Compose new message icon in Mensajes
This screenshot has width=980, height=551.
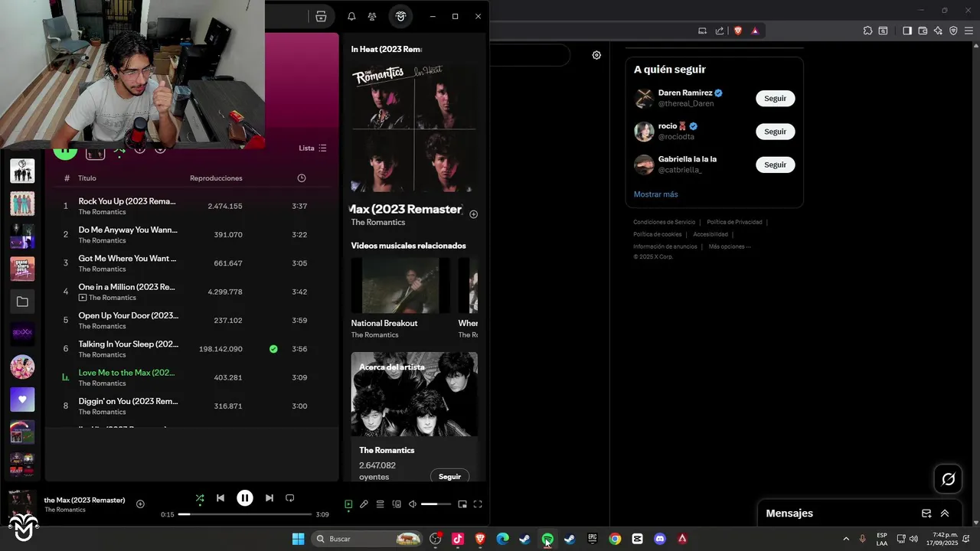926,514
